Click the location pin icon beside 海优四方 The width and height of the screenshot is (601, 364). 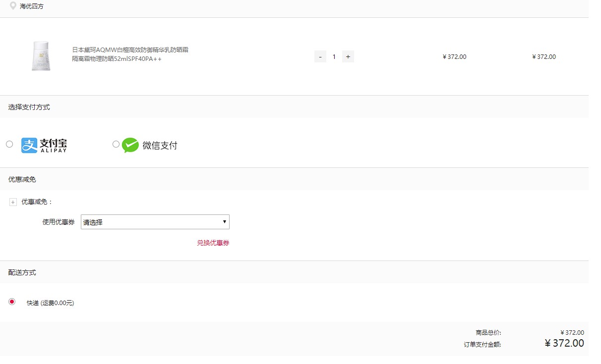13,6
